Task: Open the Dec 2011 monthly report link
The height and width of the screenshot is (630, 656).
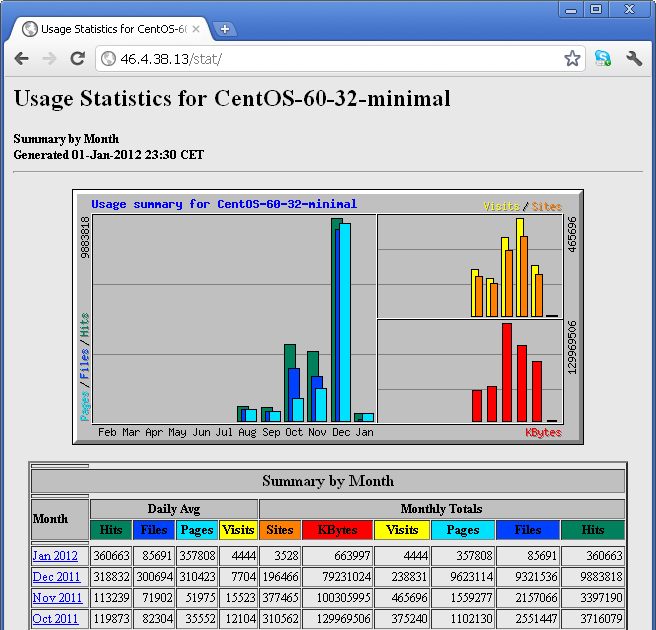Action: pos(56,576)
